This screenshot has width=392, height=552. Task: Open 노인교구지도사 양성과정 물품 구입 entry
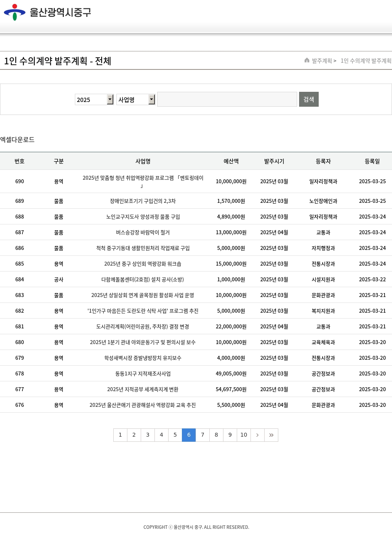(143, 217)
